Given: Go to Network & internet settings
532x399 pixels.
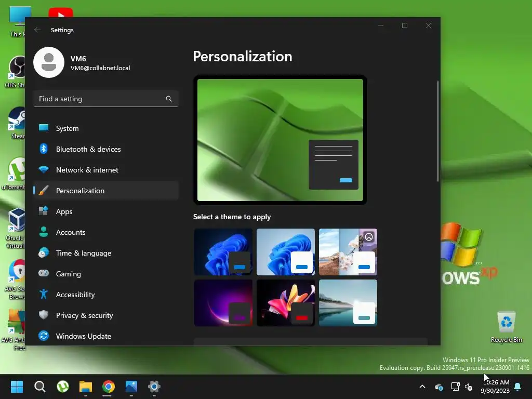Looking at the screenshot, I should click(x=106, y=170).
